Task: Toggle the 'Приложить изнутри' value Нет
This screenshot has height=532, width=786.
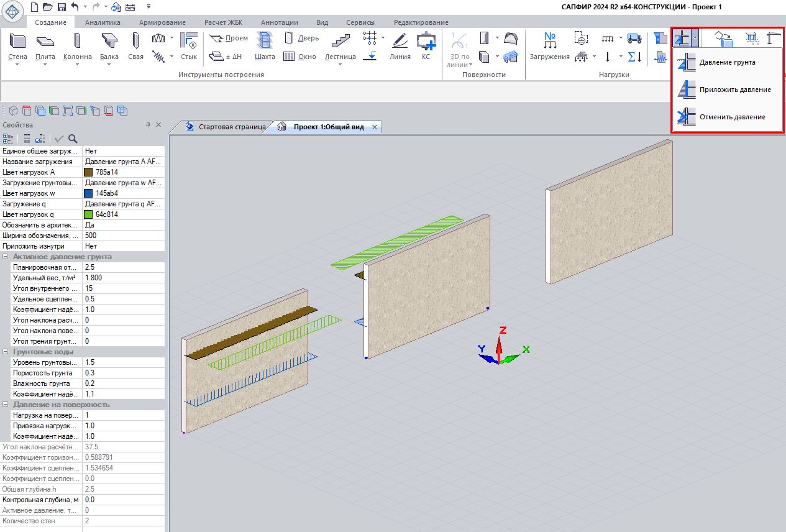Action: [91, 246]
